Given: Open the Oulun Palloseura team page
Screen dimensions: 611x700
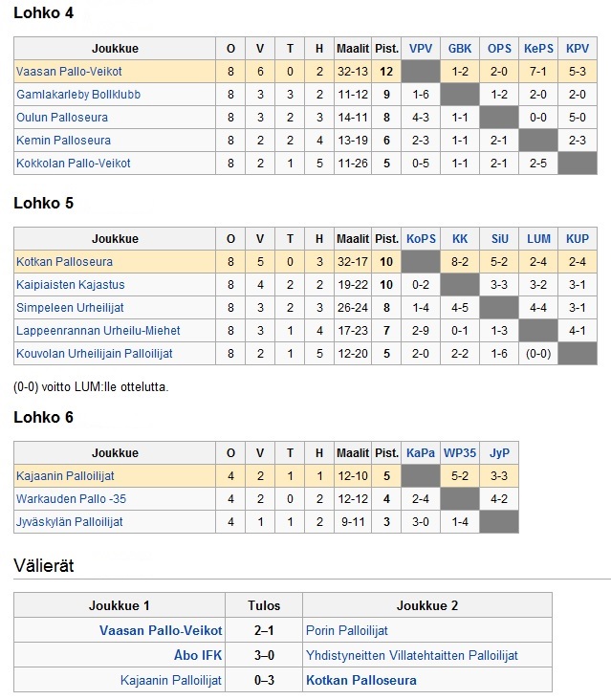Looking at the screenshot, I should 62,118.
